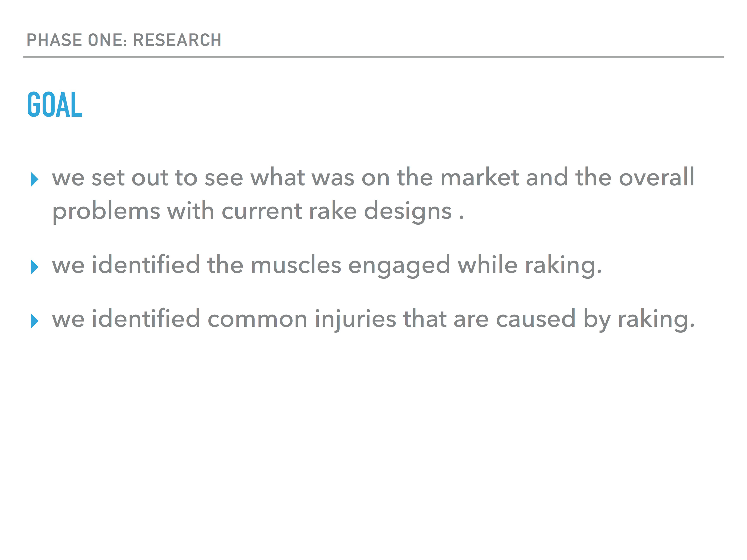This screenshot has height=560, width=747.
Task: Select the blue GOAL title
Action: tap(55, 105)
